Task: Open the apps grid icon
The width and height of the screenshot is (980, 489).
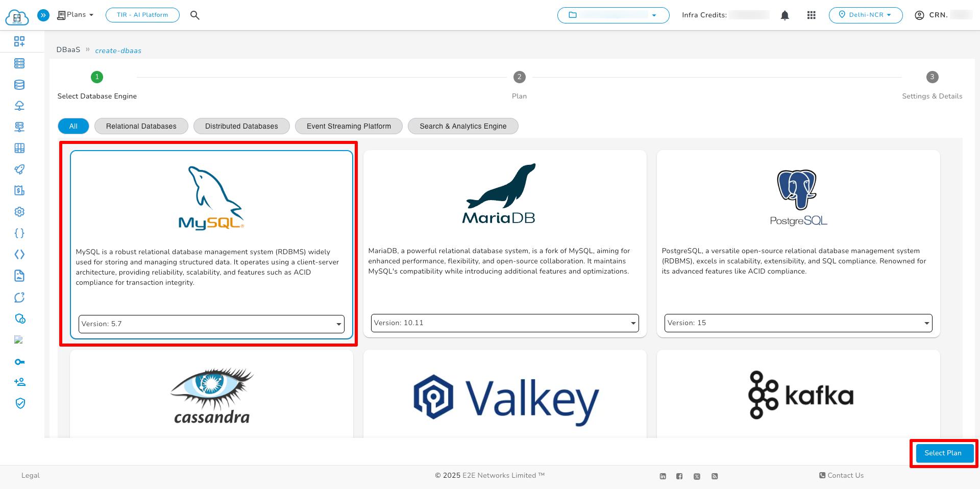Action: point(811,15)
